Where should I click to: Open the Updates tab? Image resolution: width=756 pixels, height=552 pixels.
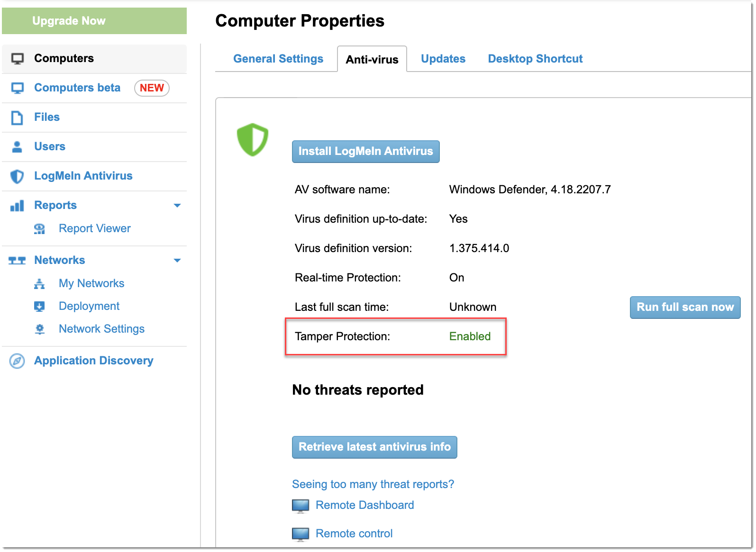[443, 59]
